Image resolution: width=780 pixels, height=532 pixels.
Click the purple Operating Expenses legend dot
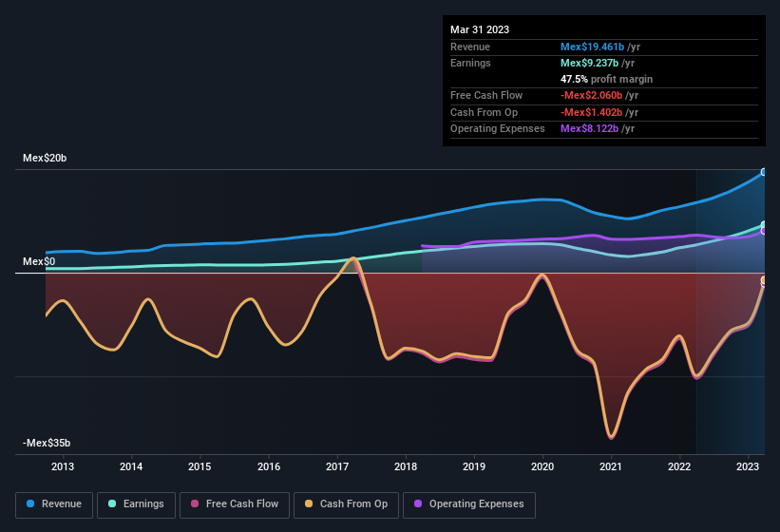[x=418, y=503]
